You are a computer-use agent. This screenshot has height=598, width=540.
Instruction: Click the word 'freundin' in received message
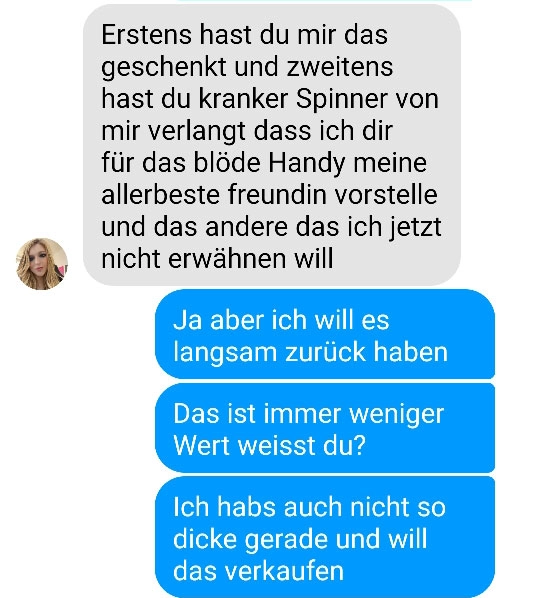tap(278, 195)
